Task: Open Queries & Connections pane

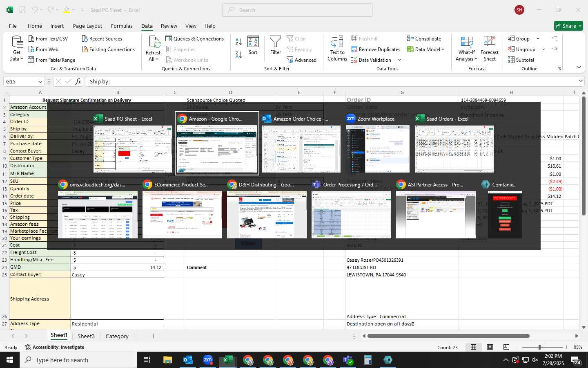Action: click(x=195, y=38)
